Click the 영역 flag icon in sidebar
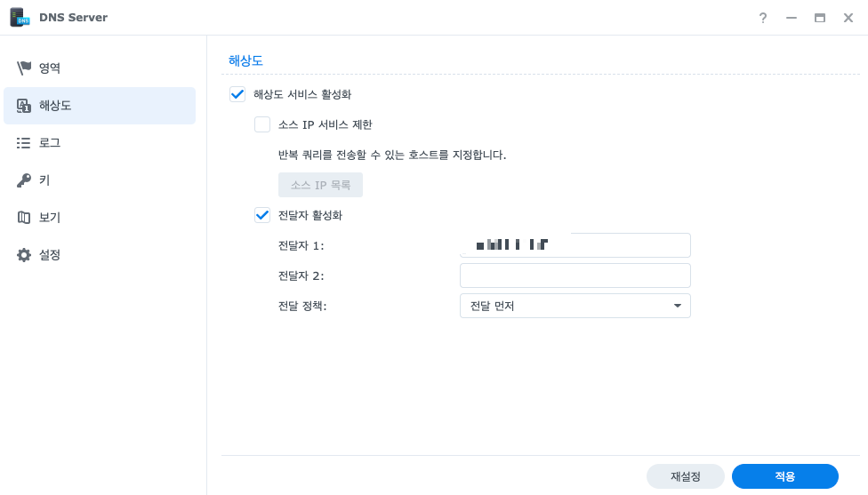868x495 pixels. (x=24, y=68)
